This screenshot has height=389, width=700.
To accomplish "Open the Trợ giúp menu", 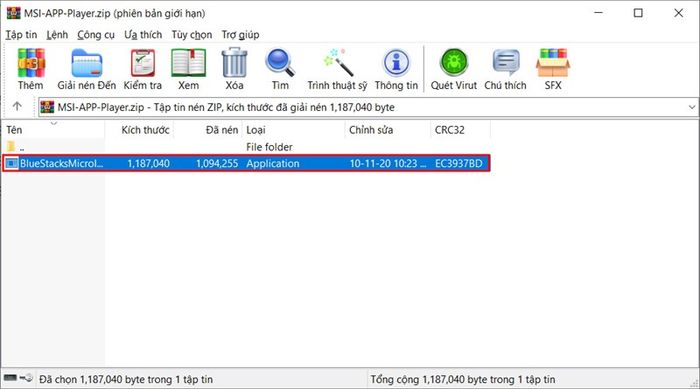I will (x=240, y=35).
